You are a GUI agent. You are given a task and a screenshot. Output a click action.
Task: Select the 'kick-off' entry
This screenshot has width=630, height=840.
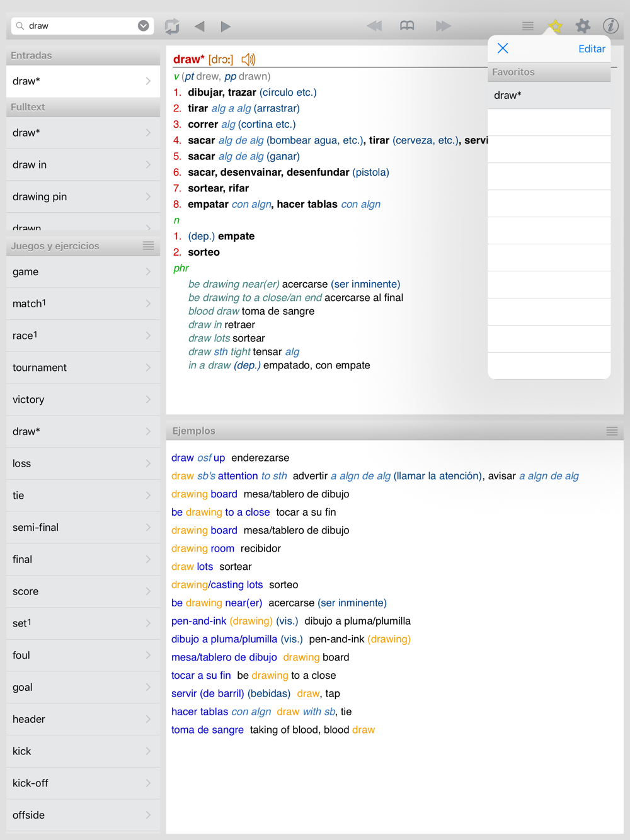coord(83,783)
